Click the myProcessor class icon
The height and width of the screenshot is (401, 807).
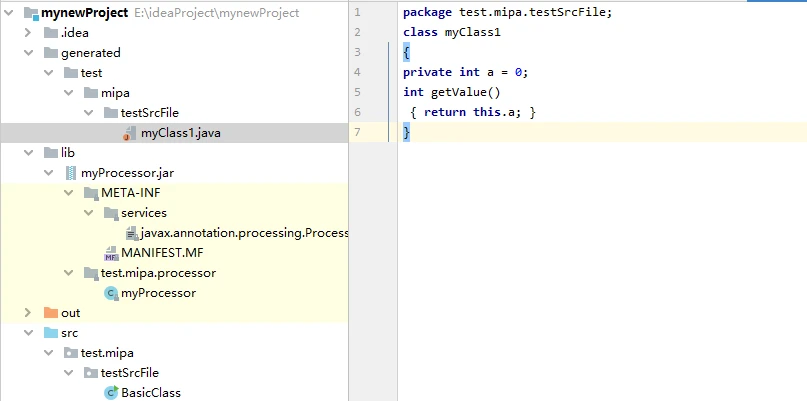tap(111, 293)
